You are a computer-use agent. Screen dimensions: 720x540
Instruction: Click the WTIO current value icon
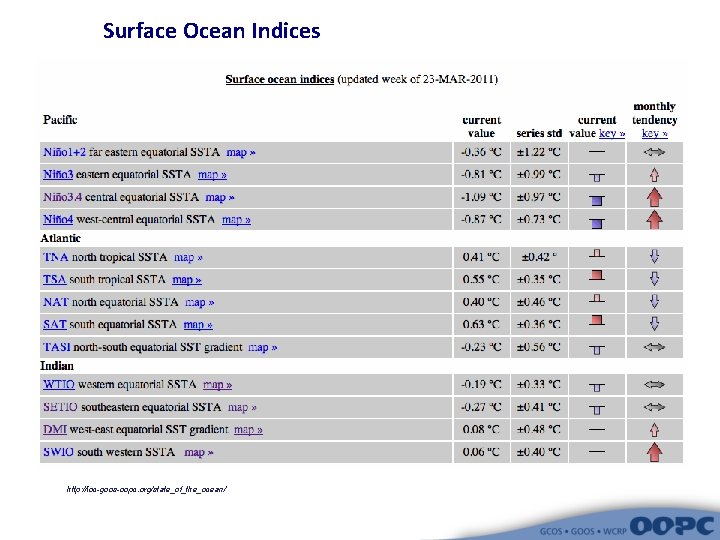coord(596,387)
